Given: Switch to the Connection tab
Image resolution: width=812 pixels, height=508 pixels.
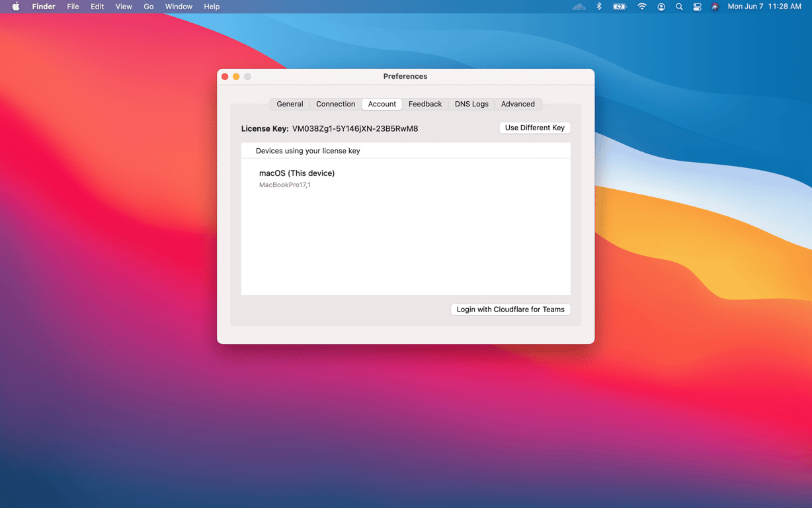Looking at the screenshot, I should [335, 104].
